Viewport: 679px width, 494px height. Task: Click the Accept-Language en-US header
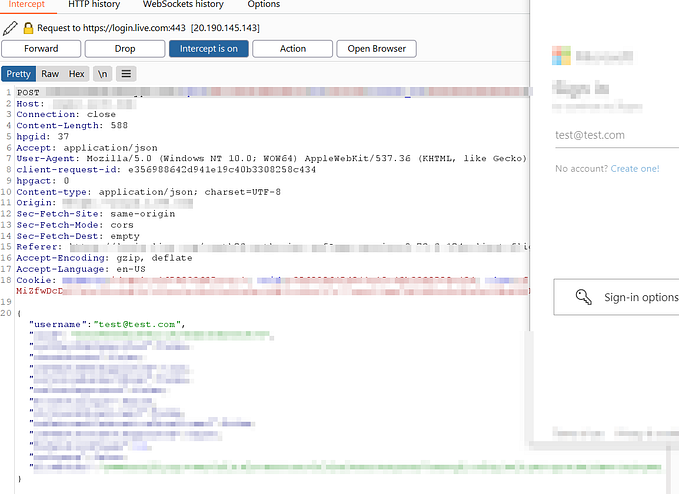81,269
